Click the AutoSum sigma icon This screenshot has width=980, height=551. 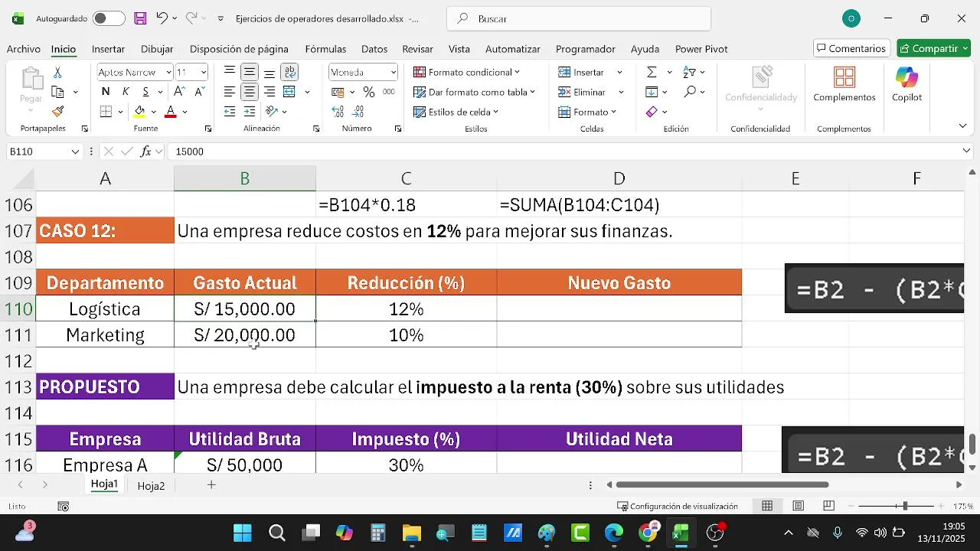tap(652, 72)
